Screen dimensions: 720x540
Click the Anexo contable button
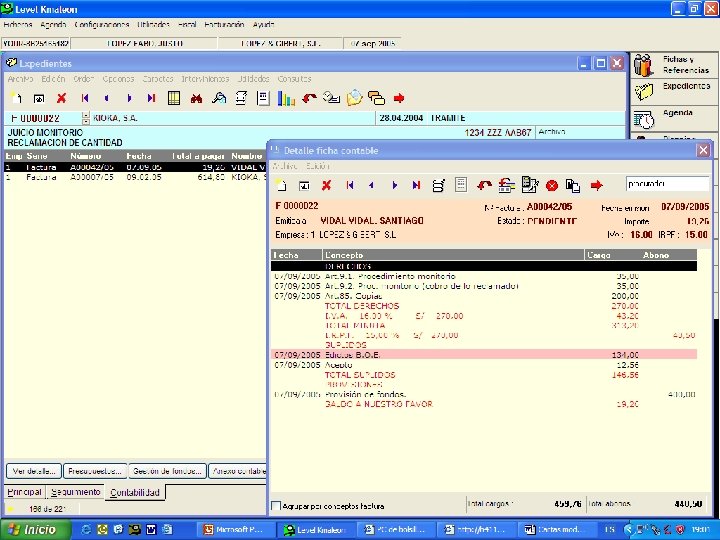238,471
